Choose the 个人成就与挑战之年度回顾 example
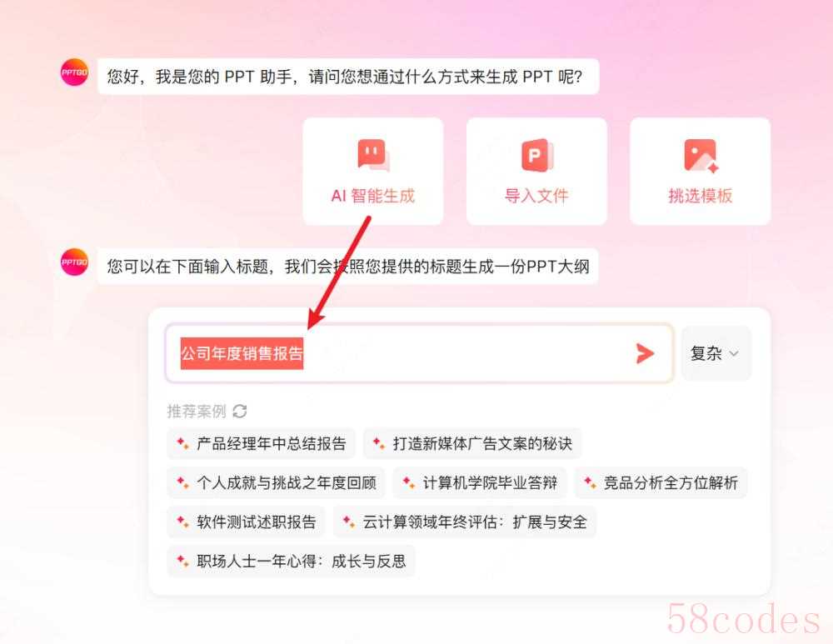 276,483
